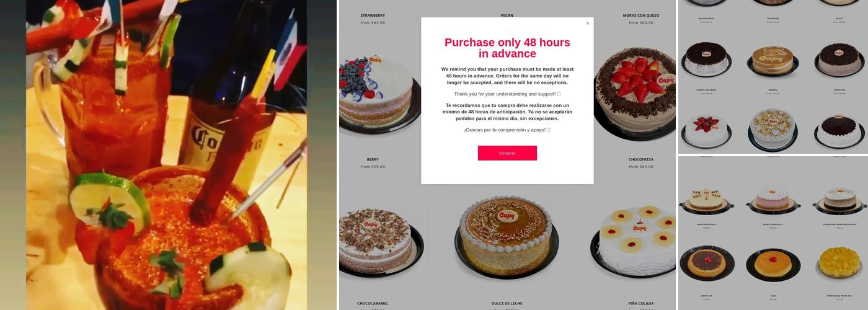The height and width of the screenshot is (310, 868).
Task: Open the Strawberry product title link
Action: point(373,15)
